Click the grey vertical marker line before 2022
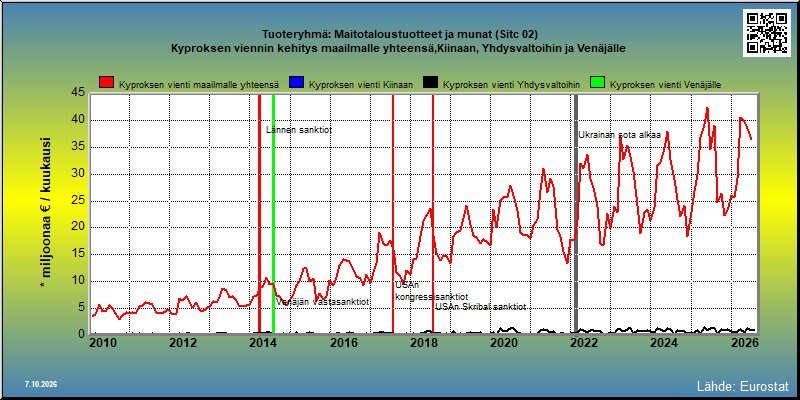This screenshot has height=400, width=800. pos(577,213)
